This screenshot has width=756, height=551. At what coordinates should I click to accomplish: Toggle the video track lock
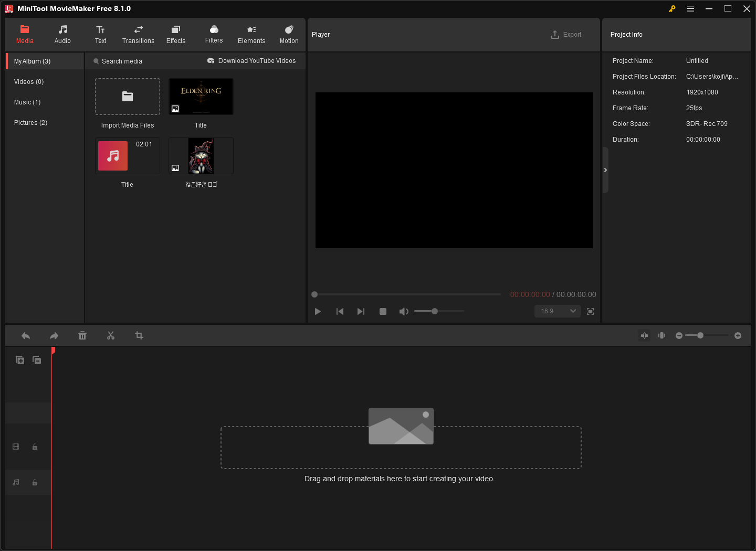tap(35, 447)
